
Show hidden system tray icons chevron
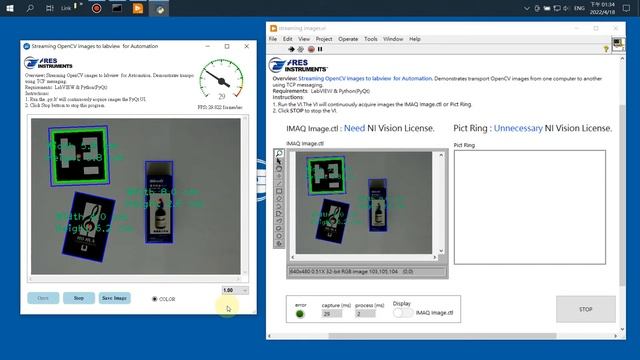[527, 8]
